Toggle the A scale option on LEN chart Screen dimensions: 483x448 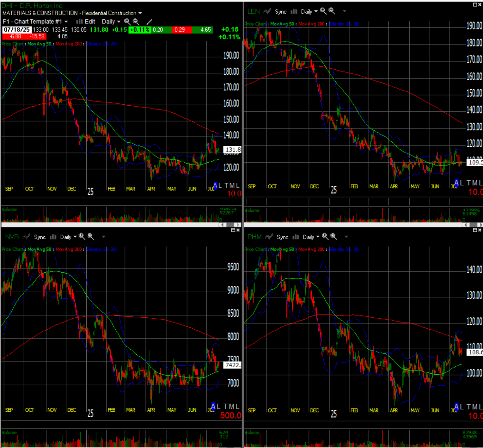(456, 183)
